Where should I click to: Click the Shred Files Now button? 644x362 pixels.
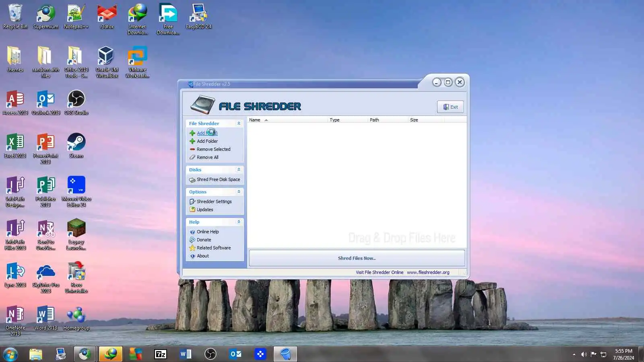pyautogui.click(x=357, y=258)
